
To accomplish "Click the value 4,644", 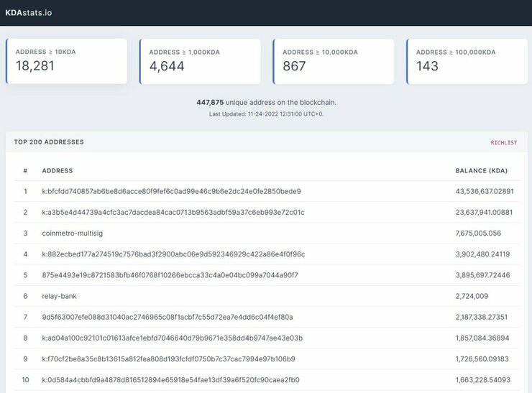I will point(167,66).
